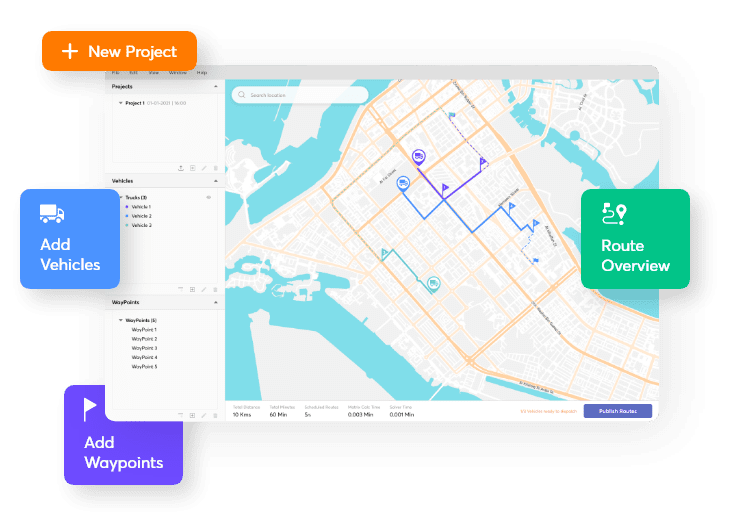Open the Help menu

[x=202, y=73]
